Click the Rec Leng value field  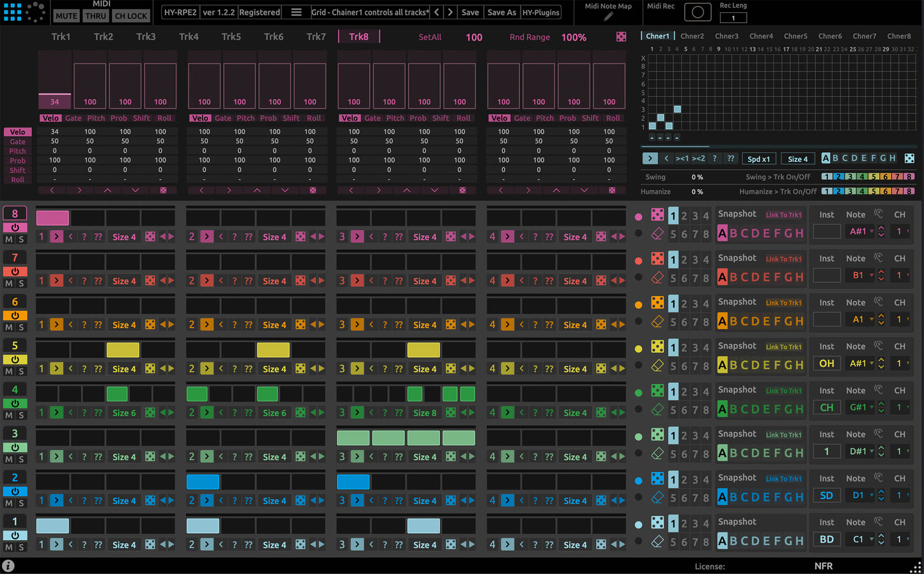[733, 18]
